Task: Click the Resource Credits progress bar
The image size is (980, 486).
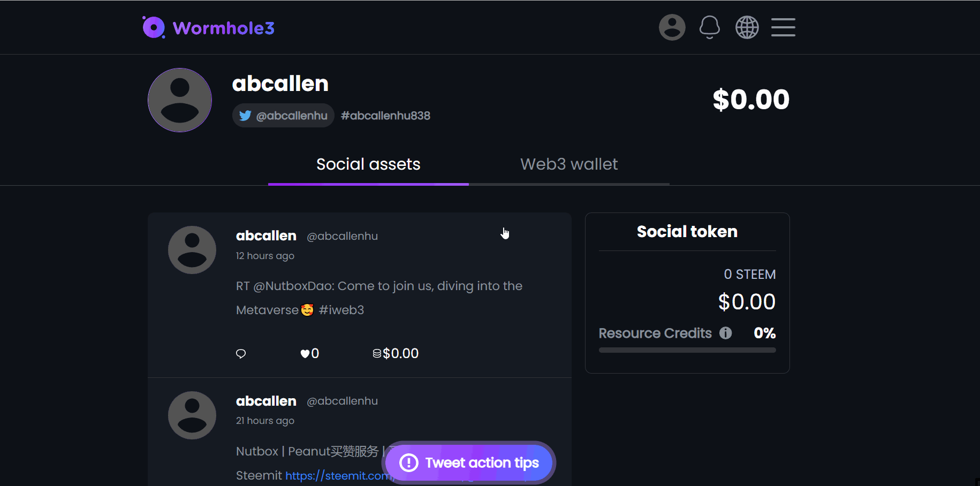Action: [x=687, y=350]
